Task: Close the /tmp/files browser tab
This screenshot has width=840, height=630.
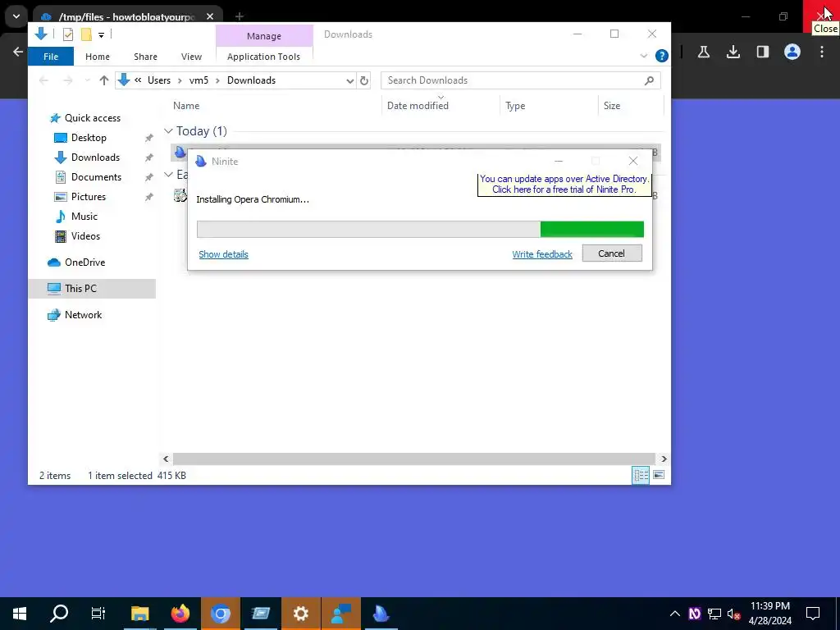Action: tap(210, 16)
